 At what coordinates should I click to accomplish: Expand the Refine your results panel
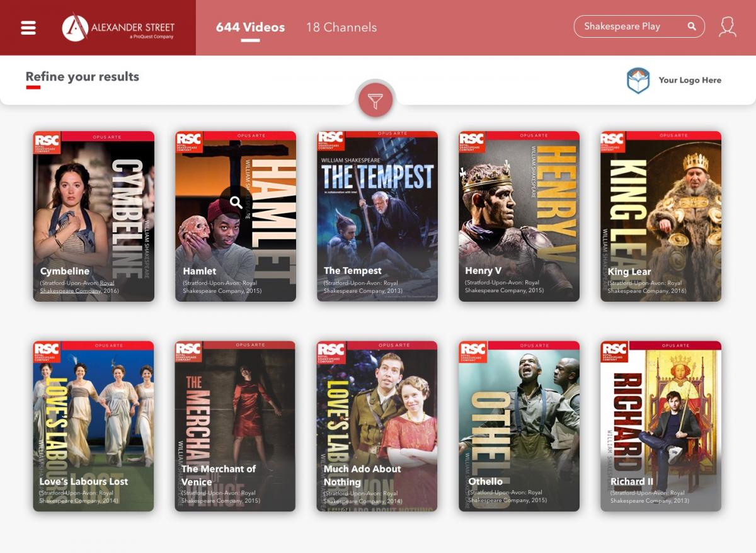click(x=82, y=77)
